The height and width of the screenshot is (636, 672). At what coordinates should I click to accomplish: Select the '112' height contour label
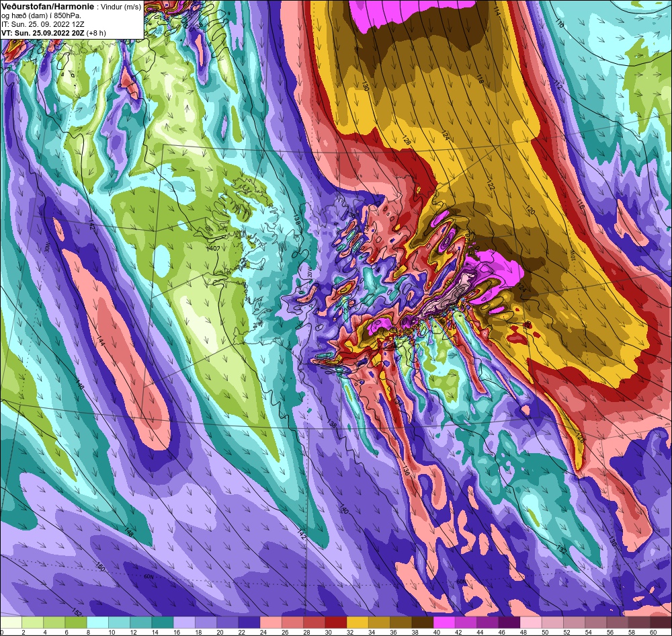pyautogui.click(x=558, y=86)
